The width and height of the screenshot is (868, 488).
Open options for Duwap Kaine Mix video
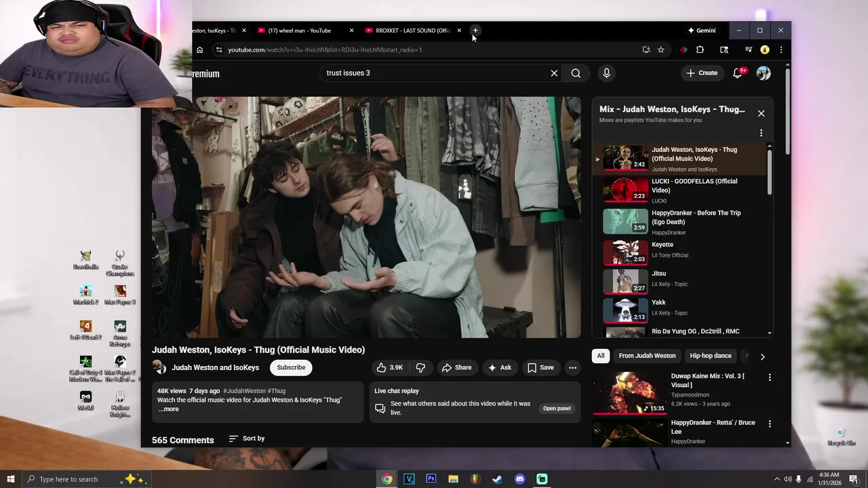(770, 377)
